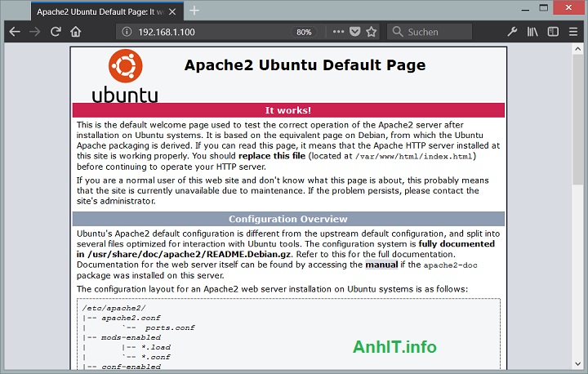Image resolution: width=588 pixels, height=374 pixels.
Task: Click the 'It works!' banner text
Action: [x=288, y=110]
